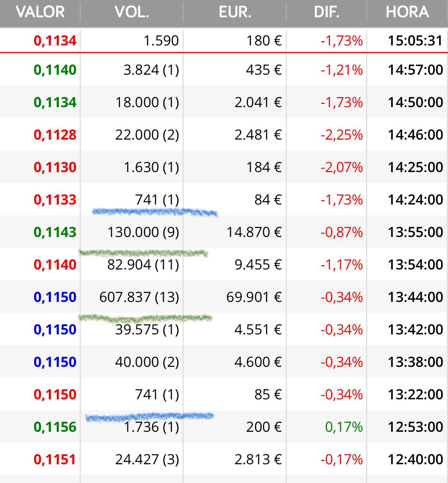
Task: Select volume value 1.590
Action: (x=161, y=41)
